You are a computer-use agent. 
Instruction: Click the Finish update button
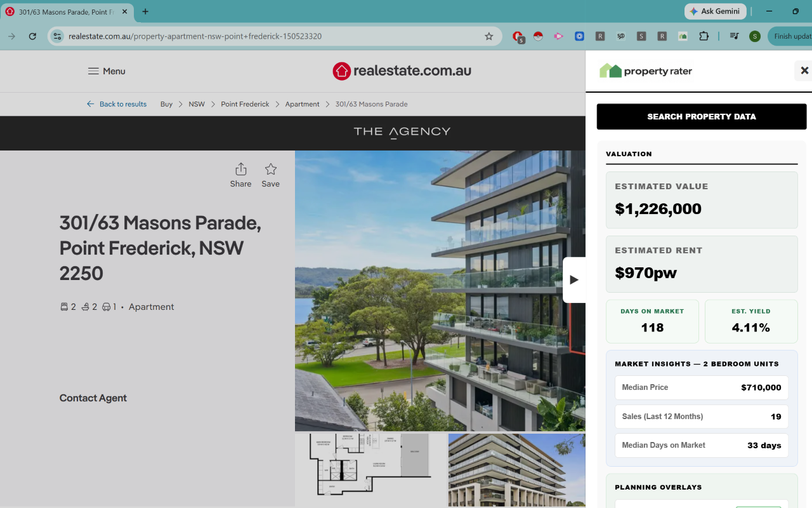(x=790, y=36)
